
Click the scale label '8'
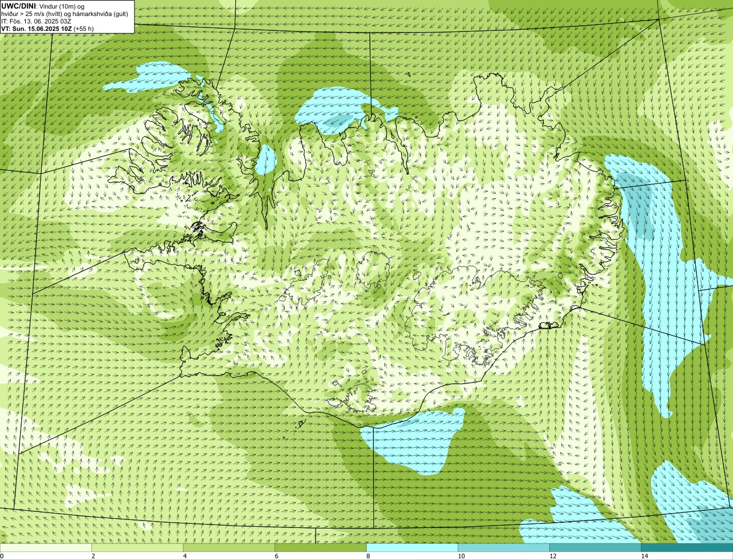coord(368,556)
